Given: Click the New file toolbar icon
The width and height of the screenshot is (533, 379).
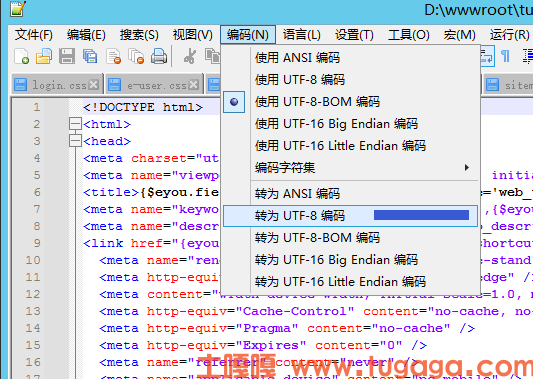Looking at the screenshot, I should click(21, 56).
